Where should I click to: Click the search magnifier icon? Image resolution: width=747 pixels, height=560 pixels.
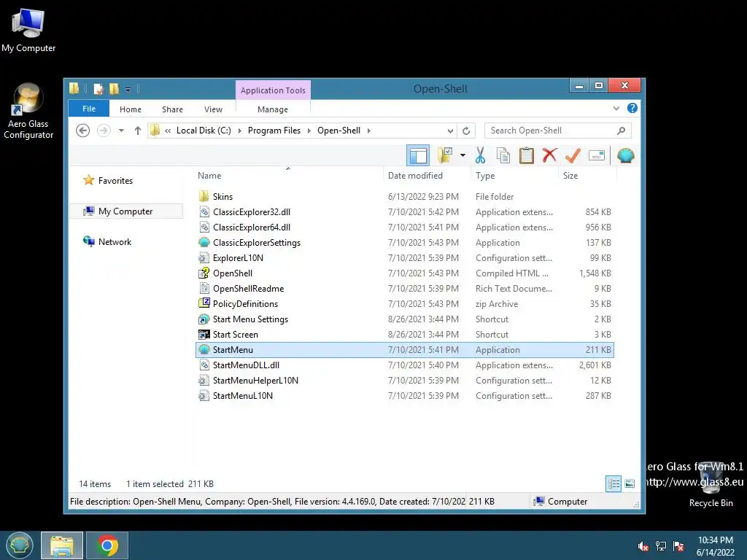pos(622,131)
